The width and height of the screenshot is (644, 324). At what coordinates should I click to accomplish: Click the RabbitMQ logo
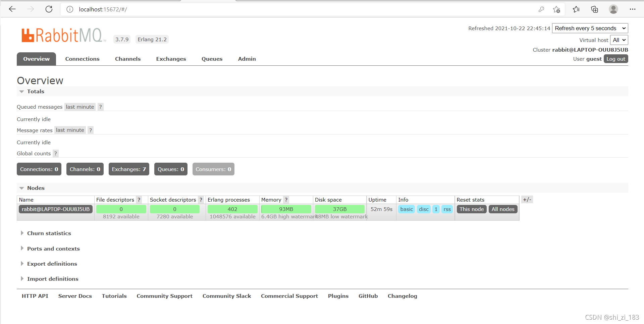(x=64, y=35)
